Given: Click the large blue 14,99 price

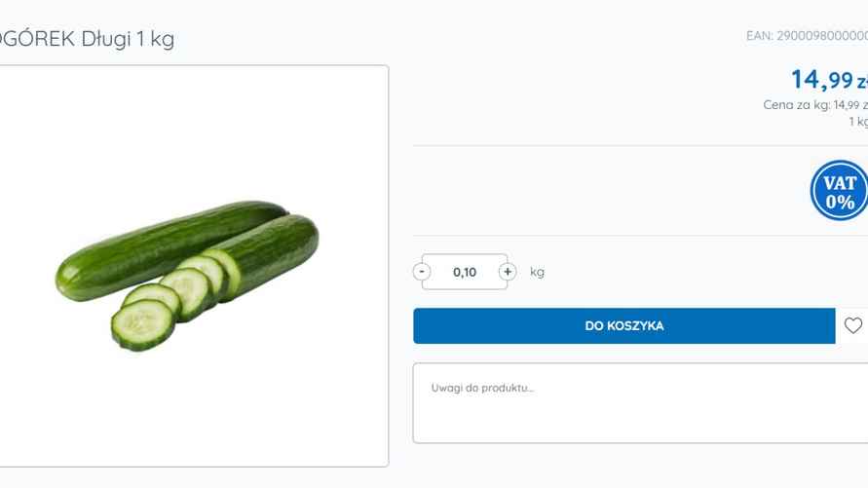Looking at the screenshot, I should (822, 80).
